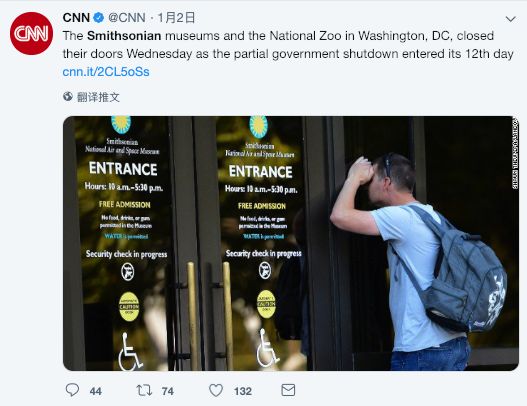The width and height of the screenshot is (527, 406).
Task: Open the CNN display name profile
Action: tap(76, 17)
